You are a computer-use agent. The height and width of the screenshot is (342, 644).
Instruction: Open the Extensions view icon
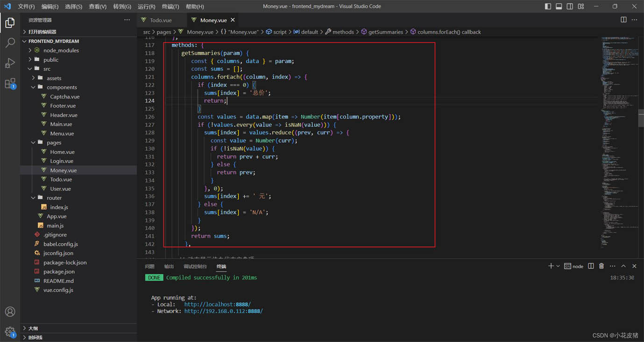coord(10,84)
